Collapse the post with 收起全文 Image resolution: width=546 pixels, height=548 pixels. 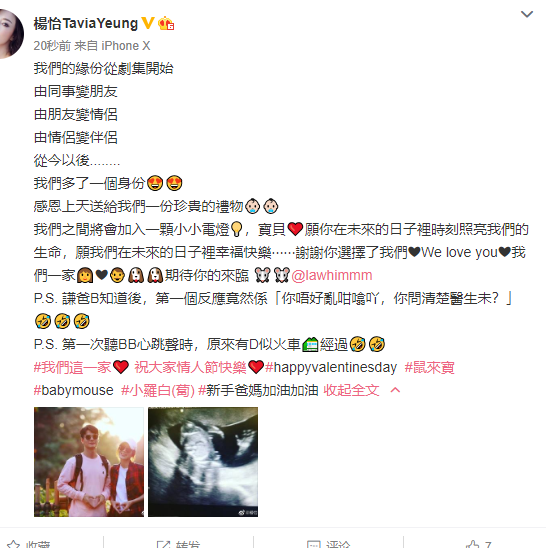pos(351,390)
